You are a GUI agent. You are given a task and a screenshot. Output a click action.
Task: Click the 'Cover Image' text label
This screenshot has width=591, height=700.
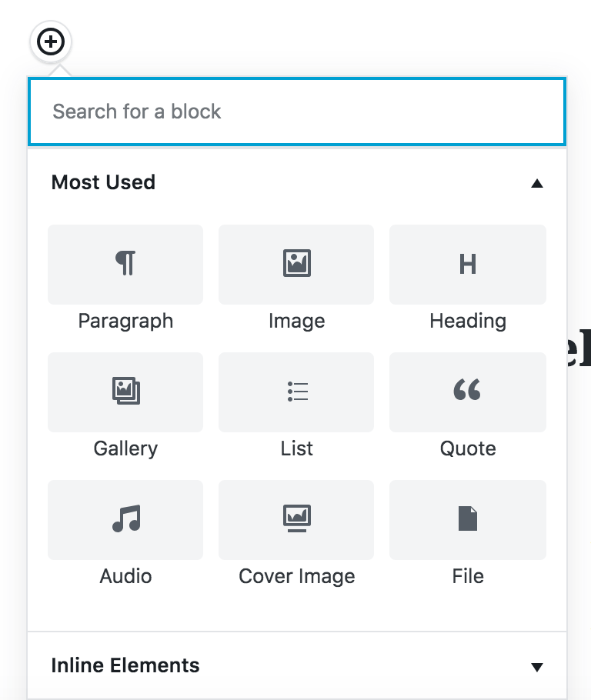[x=297, y=576]
